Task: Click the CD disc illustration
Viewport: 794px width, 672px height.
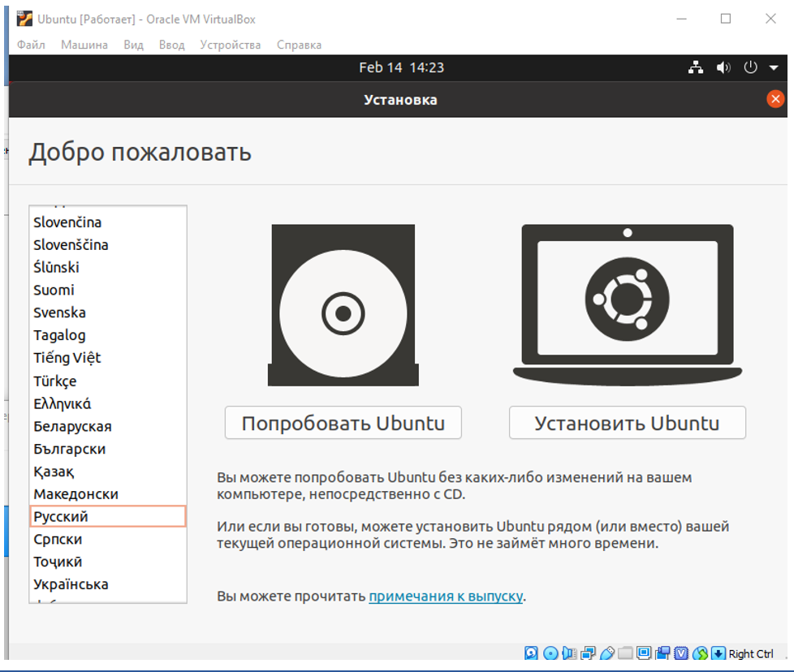Action: pyautogui.click(x=343, y=305)
